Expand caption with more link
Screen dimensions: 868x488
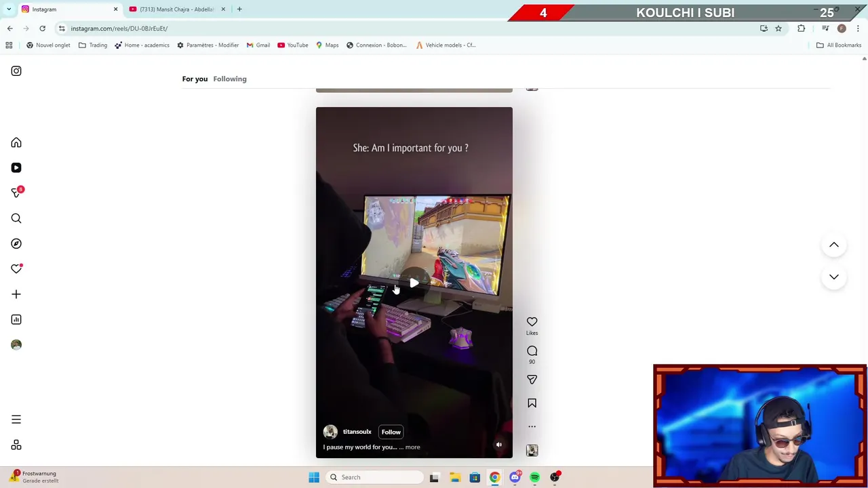(412, 447)
